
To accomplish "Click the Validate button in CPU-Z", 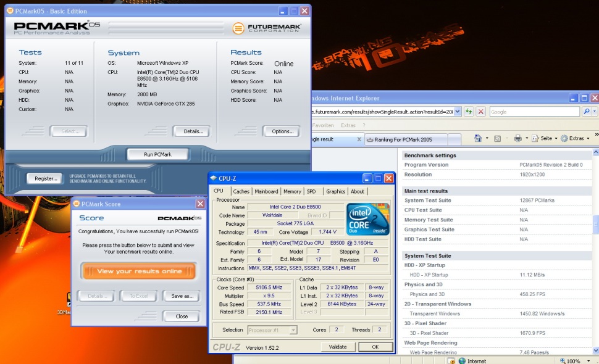I will tap(338, 347).
